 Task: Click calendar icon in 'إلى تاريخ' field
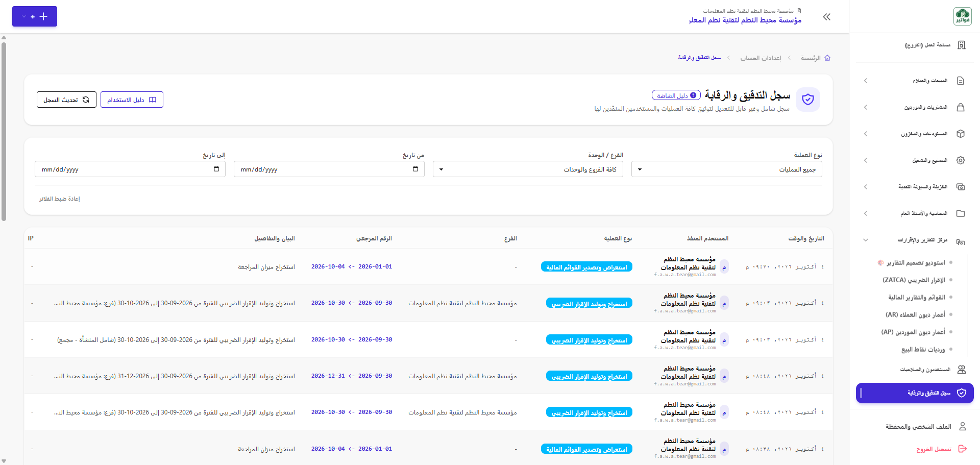tap(216, 169)
